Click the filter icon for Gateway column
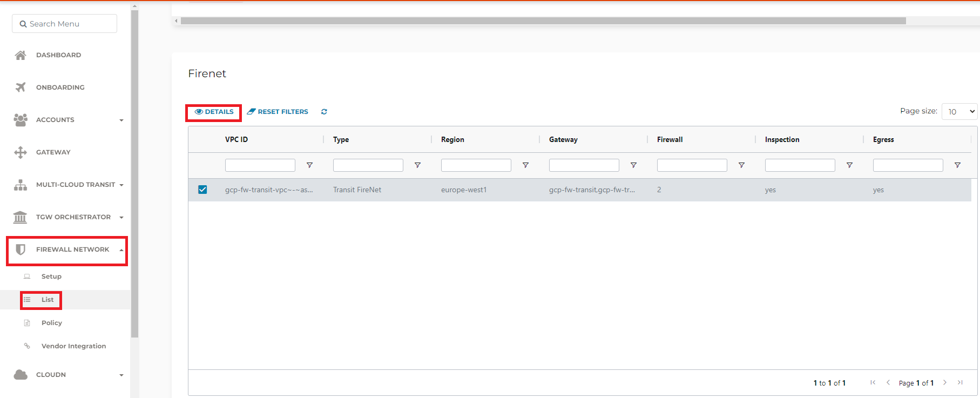This screenshot has height=398, width=980. tap(633, 165)
